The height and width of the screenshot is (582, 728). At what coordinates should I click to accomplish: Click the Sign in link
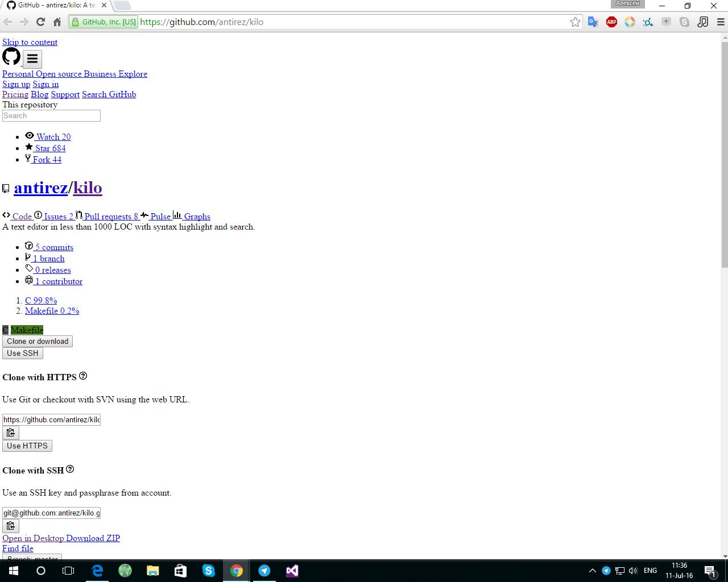45,84
